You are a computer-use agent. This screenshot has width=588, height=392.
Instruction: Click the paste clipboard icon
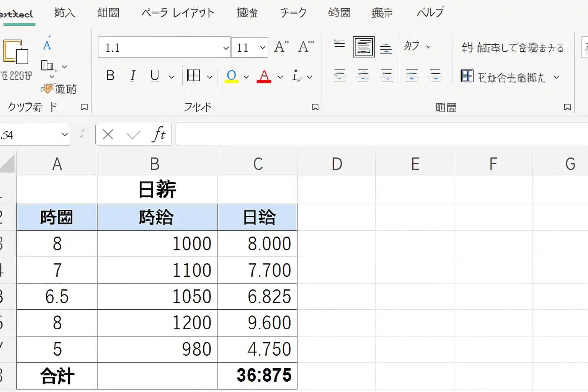[16, 52]
